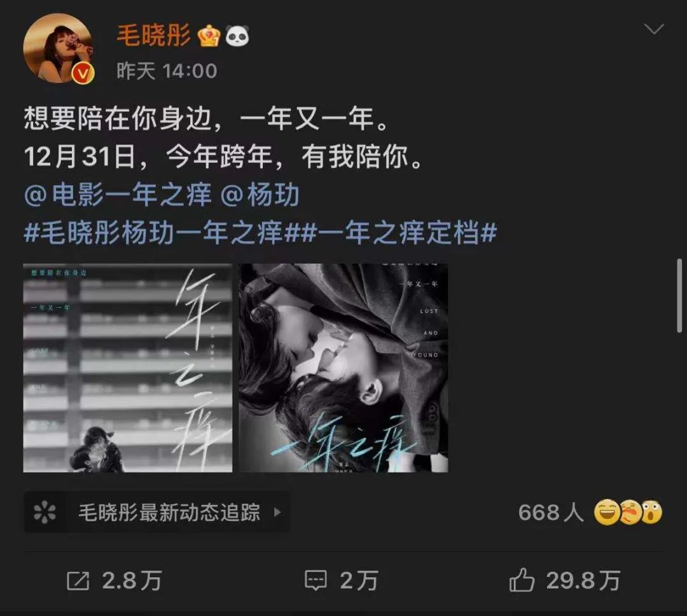687x616 pixels.
Task: Click the surprised emoji reaction
Action: tap(652, 512)
